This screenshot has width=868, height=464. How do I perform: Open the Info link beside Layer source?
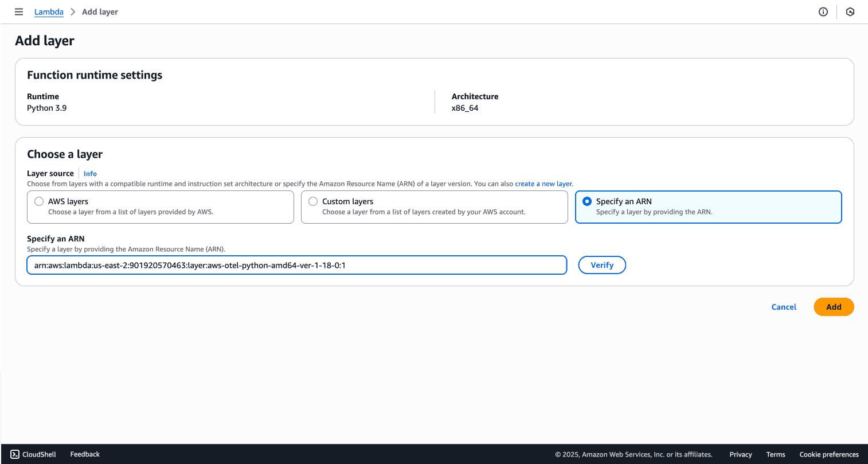pyautogui.click(x=89, y=173)
